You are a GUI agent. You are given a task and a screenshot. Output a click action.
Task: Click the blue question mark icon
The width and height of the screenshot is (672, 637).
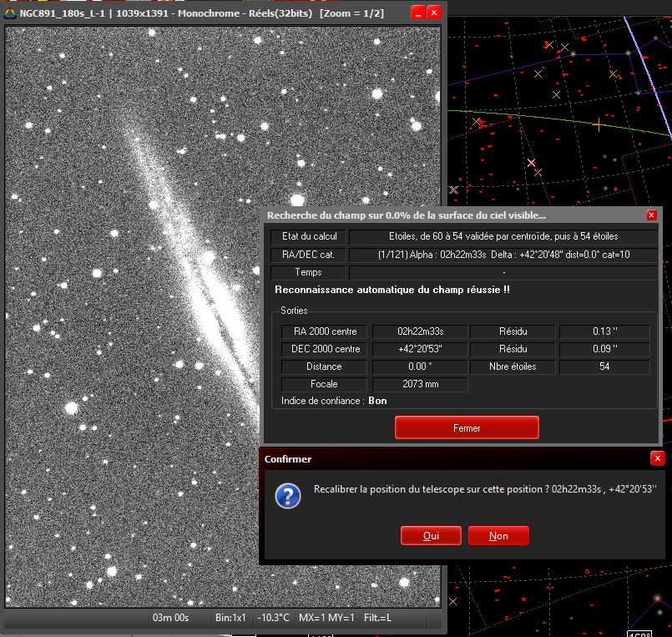288,496
